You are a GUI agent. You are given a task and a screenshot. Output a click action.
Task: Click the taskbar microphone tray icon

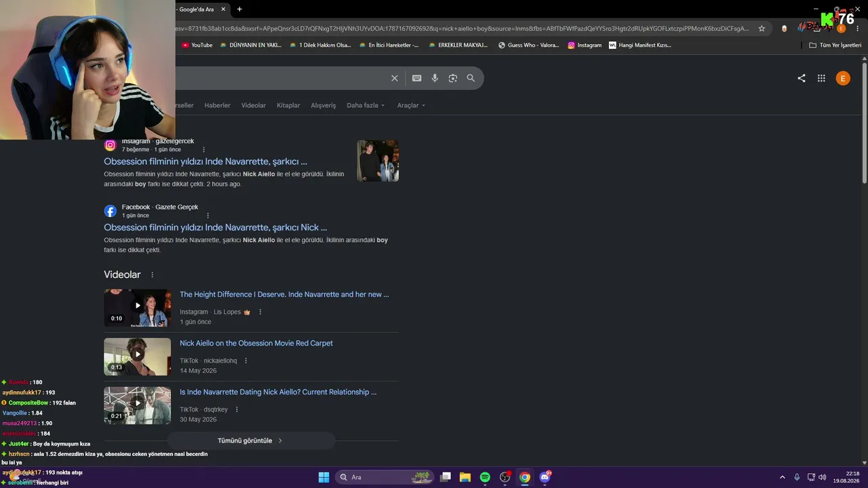797,477
